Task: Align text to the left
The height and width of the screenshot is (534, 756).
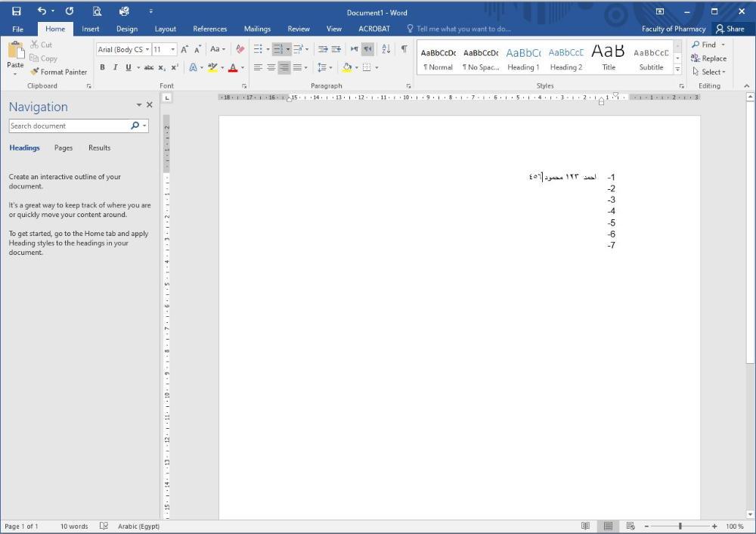Action: (258, 67)
